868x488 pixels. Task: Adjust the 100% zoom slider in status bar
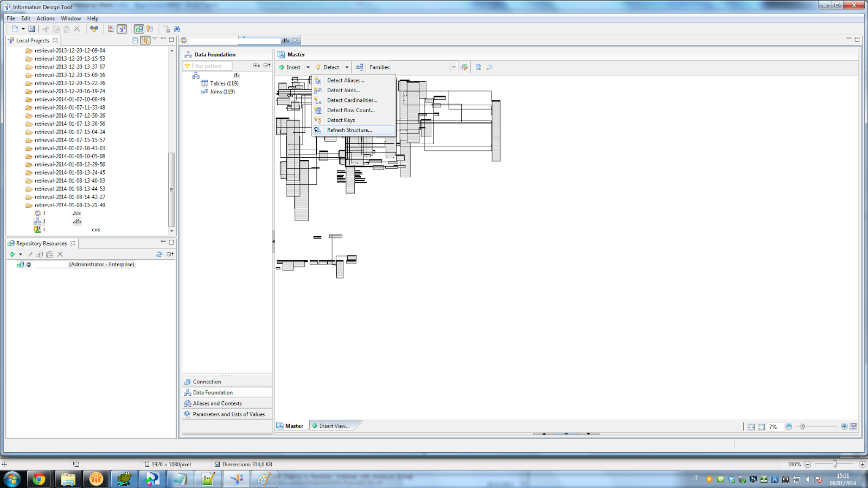[835, 464]
